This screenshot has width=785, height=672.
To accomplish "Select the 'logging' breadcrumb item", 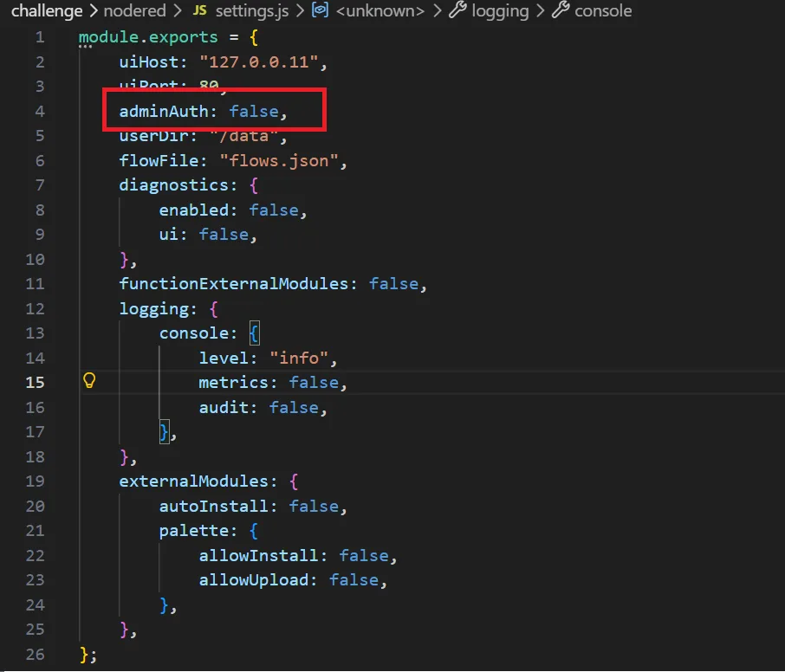I will 500,10.
